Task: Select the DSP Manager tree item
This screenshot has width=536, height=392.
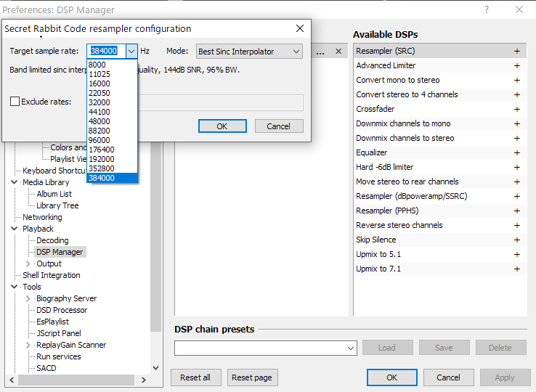Action: click(x=60, y=252)
